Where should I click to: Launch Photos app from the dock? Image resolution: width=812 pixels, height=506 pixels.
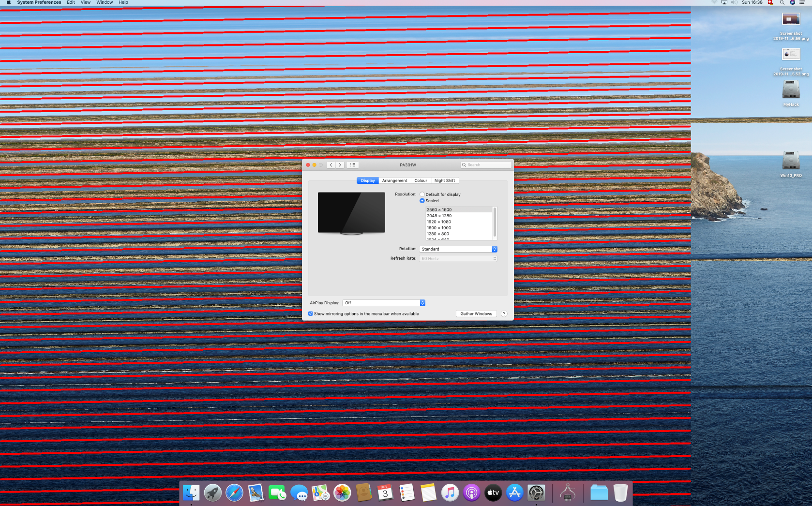pyautogui.click(x=342, y=493)
